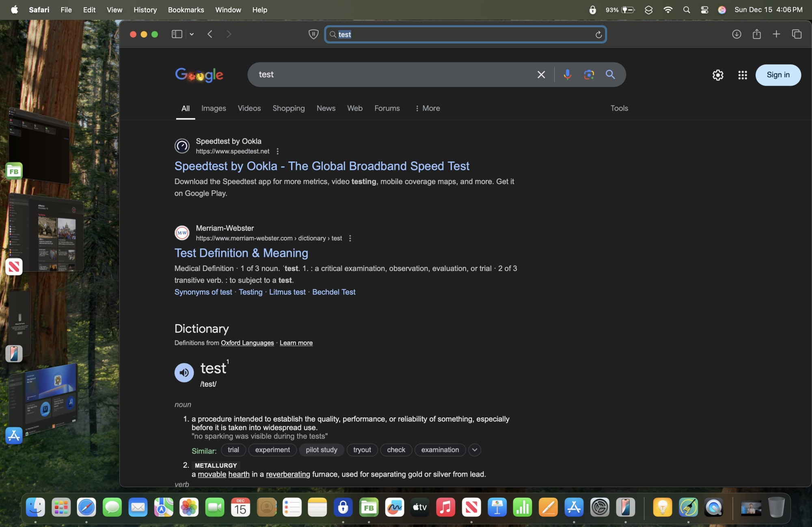Open options for the Speedtest result

click(x=277, y=151)
